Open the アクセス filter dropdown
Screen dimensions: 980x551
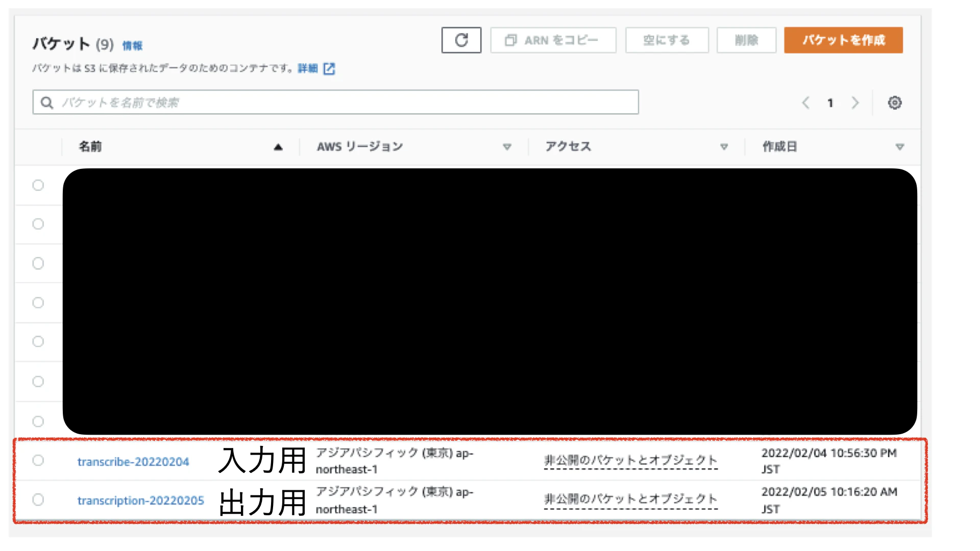724,147
